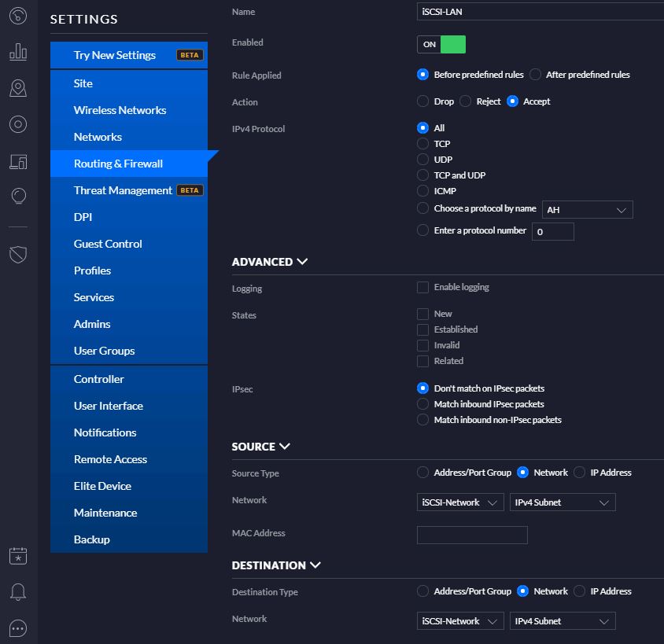Open the Insights lightbulb icon
The width and height of the screenshot is (664, 644).
click(x=18, y=197)
